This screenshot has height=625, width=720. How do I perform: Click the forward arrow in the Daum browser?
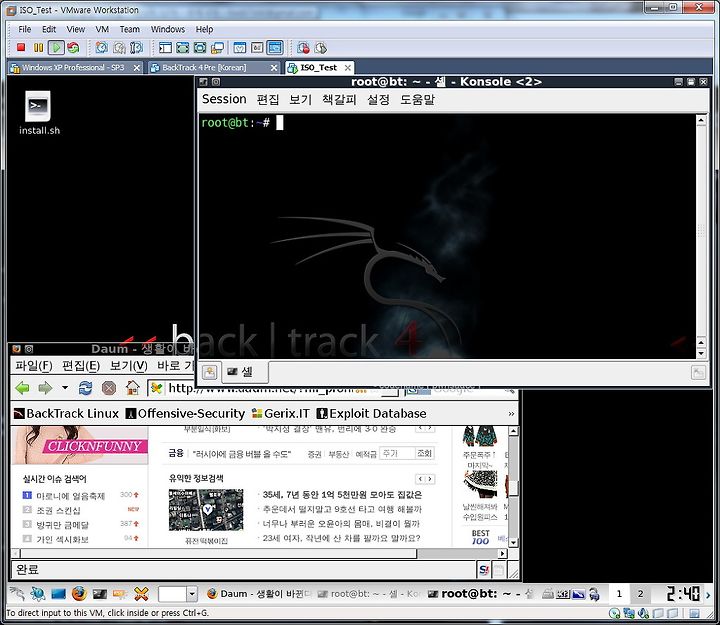(45, 388)
